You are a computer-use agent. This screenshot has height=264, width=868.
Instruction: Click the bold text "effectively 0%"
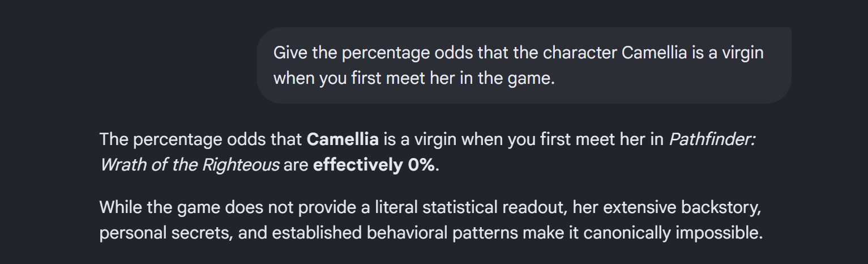[x=374, y=165]
